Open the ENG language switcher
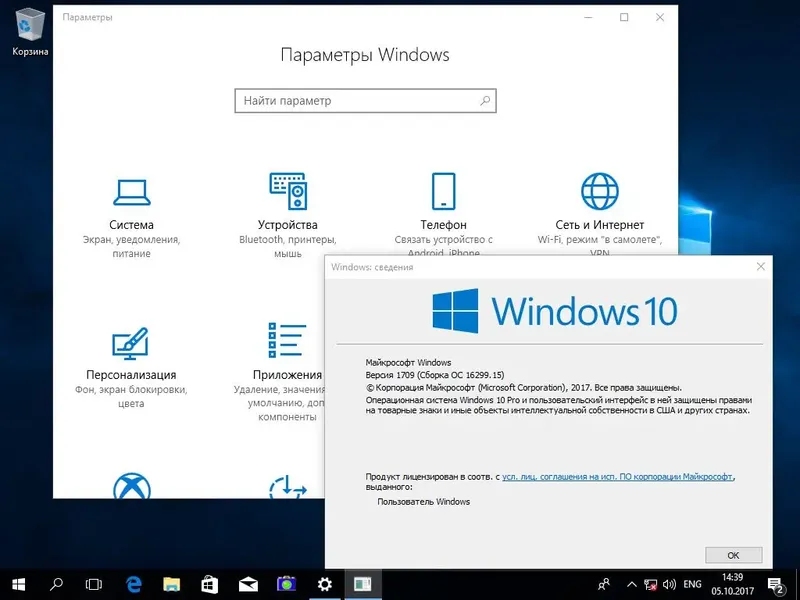Viewport: 800px width, 600px height. (691, 584)
